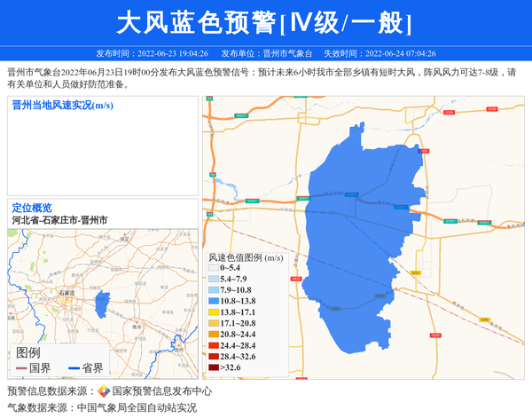Click the 发布时间 2022-06-23 19:04:26 text

[152, 53]
